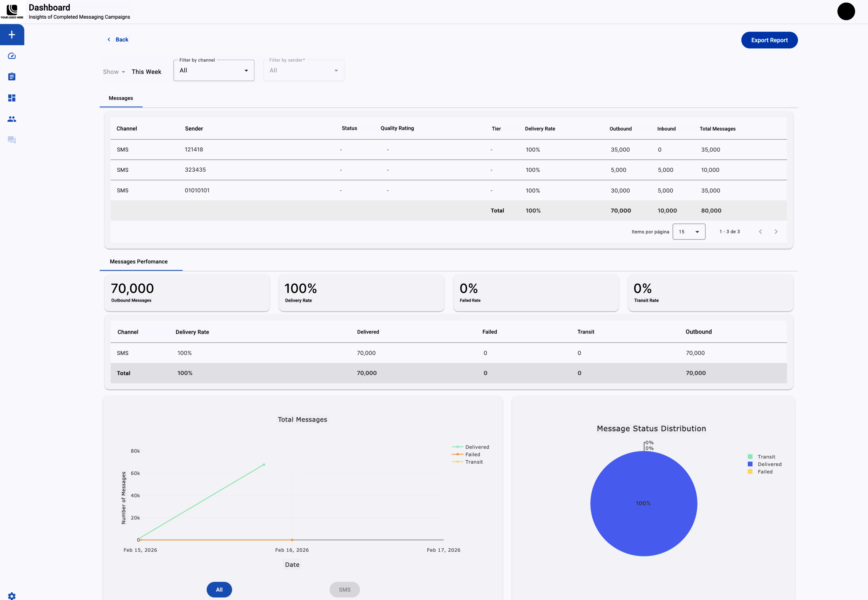The image size is (868, 600).
Task: Open the chat conversations sidebar icon
Action: (x=12, y=140)
